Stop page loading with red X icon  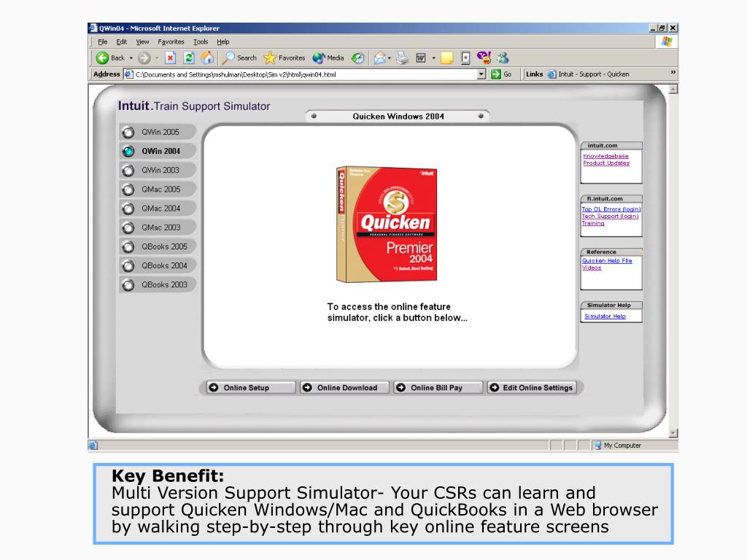[170, 58]
